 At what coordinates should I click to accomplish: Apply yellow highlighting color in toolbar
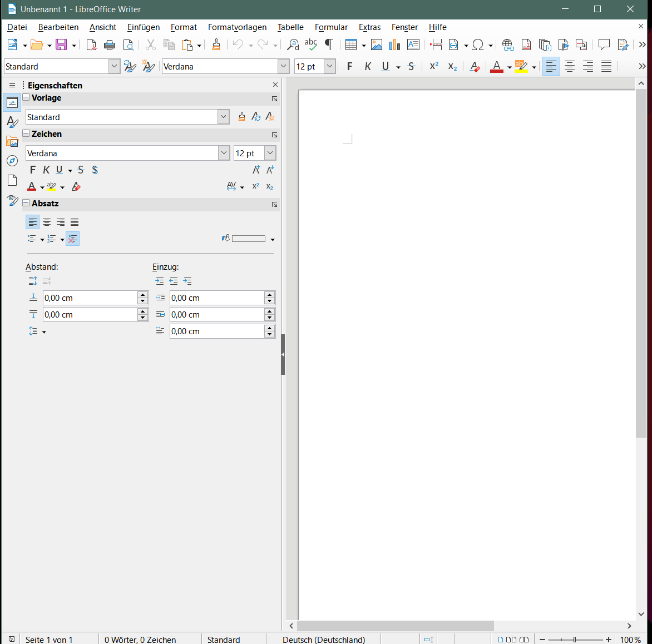(521, 67)
